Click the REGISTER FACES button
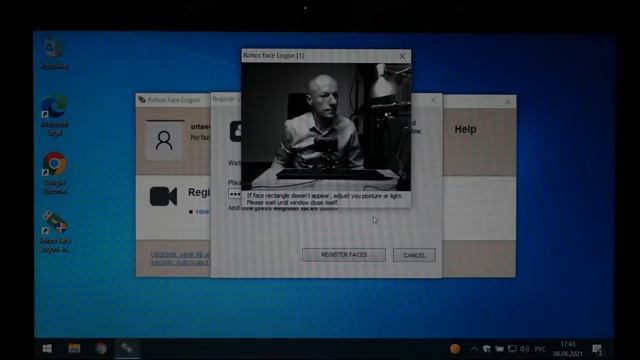Image resolution: width=640 pixels, height=360 pixels. click(x=344, y=255)
